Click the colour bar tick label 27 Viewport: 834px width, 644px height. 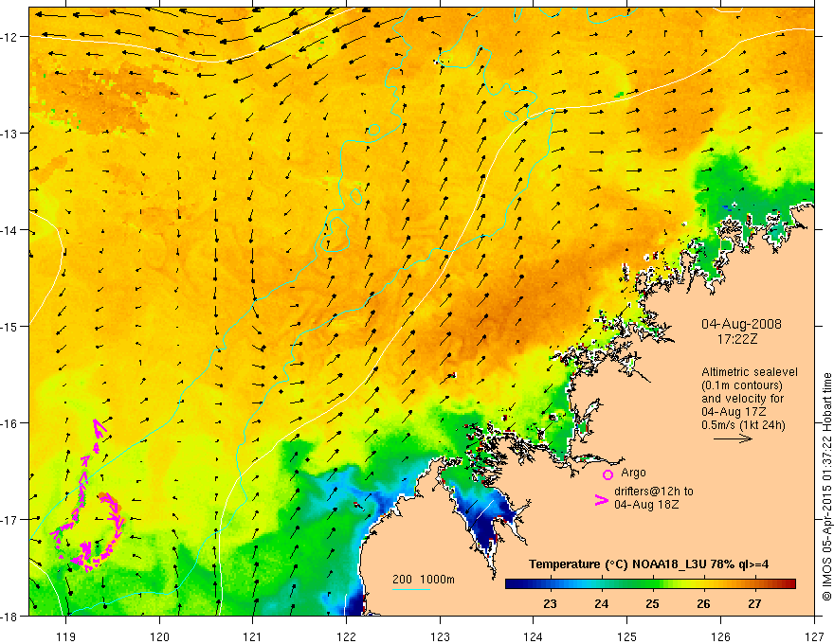[x=754, y=603]
